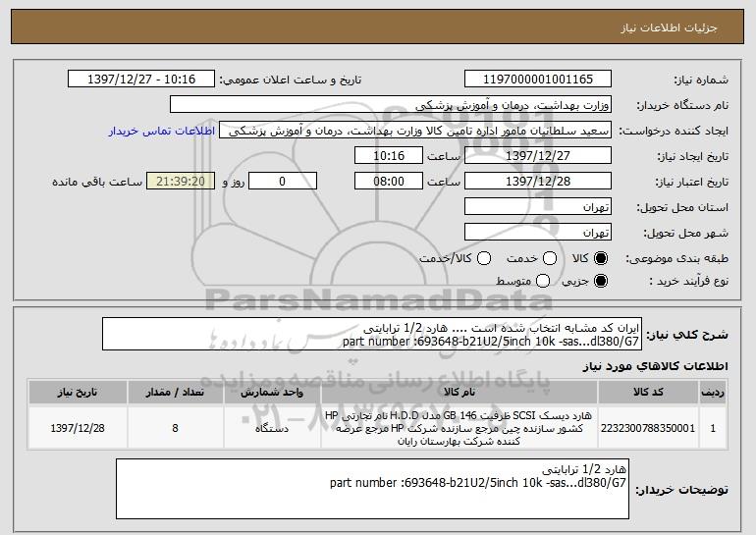Click validity time field 08:00
Viewport: 756px width, 535px height.
[389, 182]
